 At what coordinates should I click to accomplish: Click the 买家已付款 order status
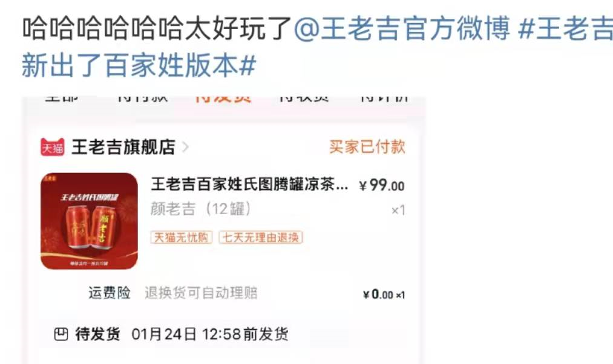click(x=367, y=148)
